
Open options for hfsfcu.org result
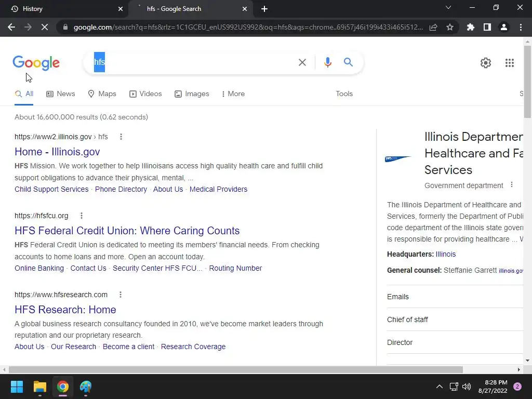(82, 216)
